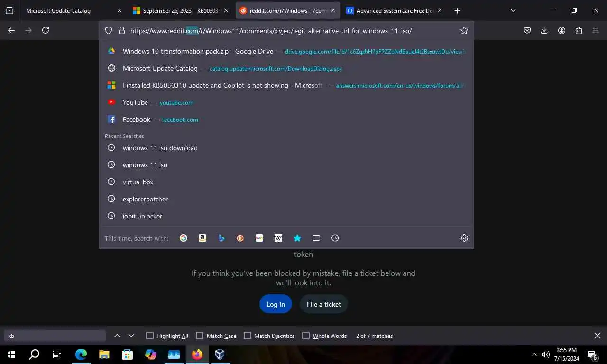Show hidden system tray icons
The image size is (607, 364).
(534, 355)
